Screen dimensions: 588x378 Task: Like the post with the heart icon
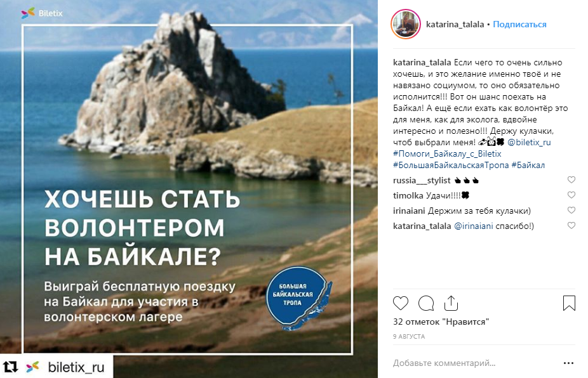point(401,303)
